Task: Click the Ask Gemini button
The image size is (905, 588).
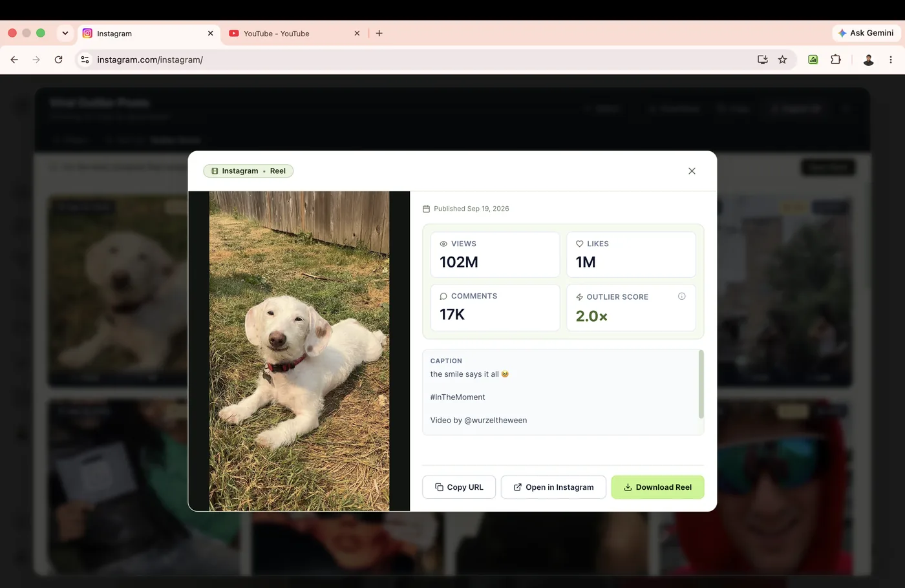Action: click(866, 33)
